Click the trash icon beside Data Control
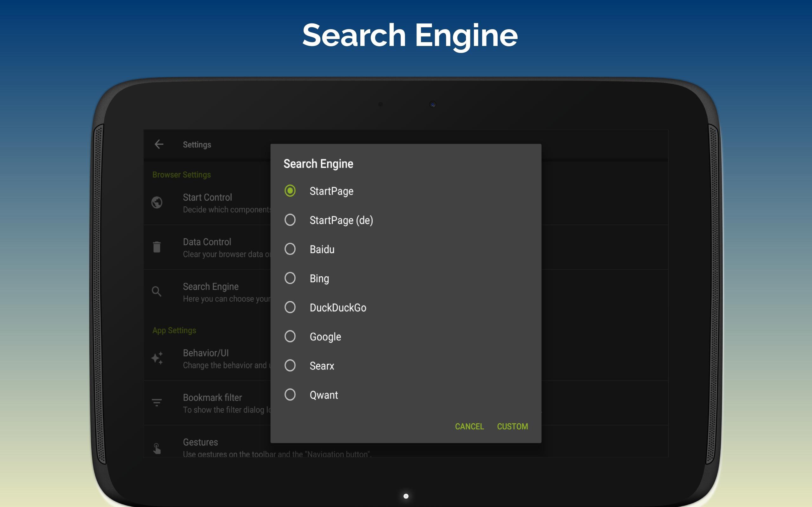 tap(157, 247)
